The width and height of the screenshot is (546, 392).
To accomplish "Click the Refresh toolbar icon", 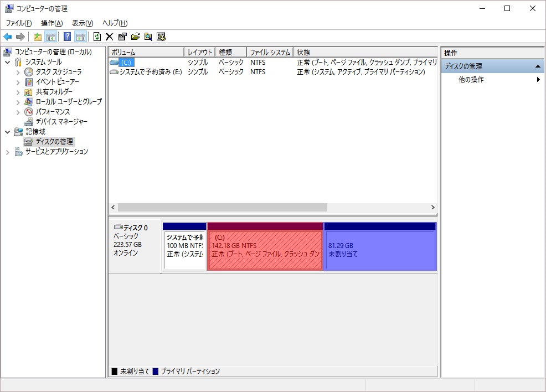I will 97,37.
